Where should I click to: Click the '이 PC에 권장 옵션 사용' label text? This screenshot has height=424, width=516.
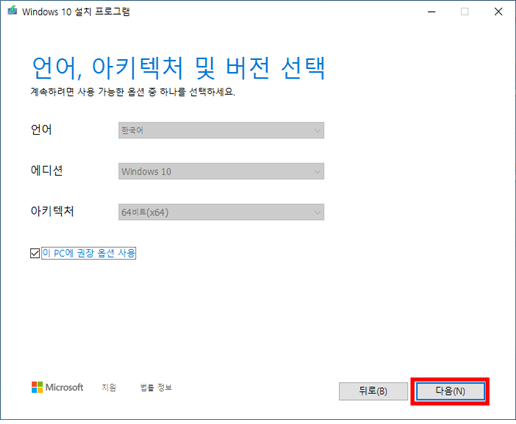pyautogui.click(x=89, y=253)
